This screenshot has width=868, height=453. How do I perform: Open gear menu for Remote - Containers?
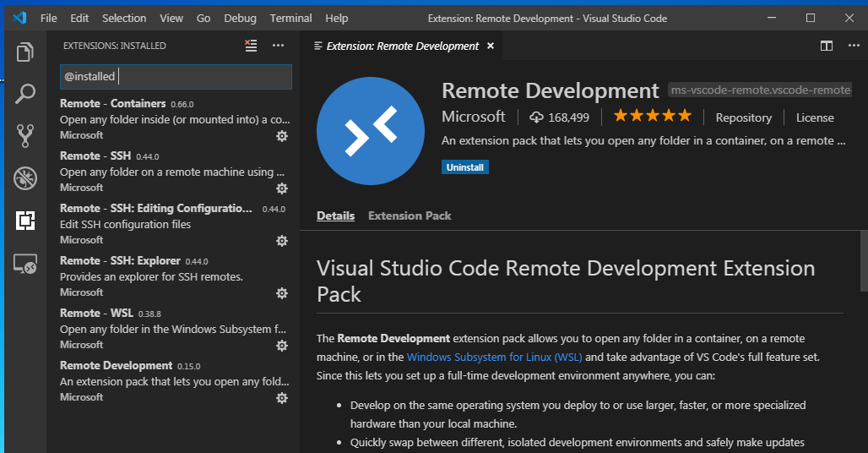pyautogui.click(x=282, y=136)
